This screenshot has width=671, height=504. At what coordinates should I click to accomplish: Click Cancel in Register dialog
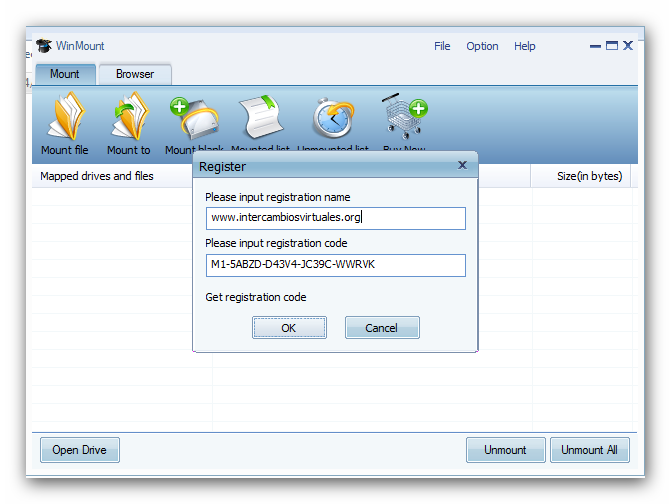[x=382, y=328]
